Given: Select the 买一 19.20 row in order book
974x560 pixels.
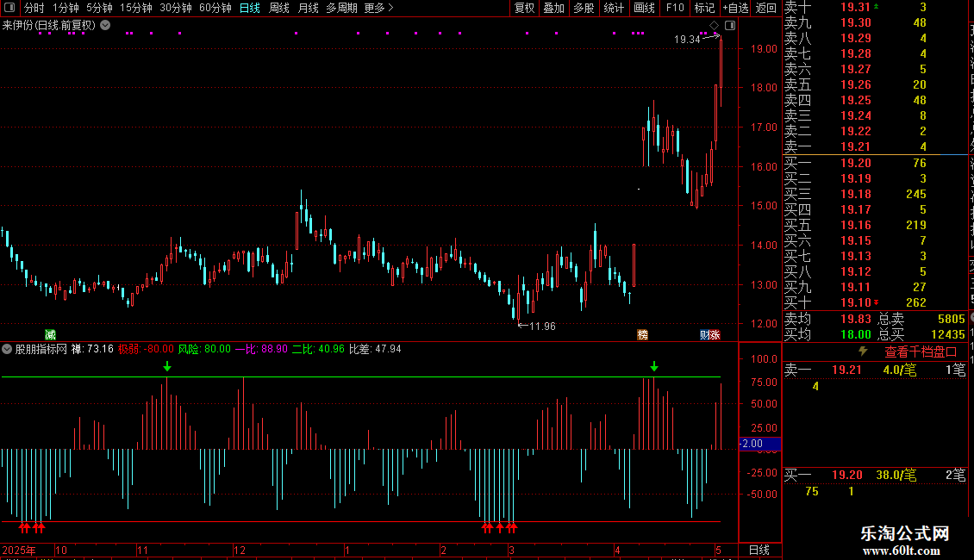Looking at the screenshot, I should coord(875,163).
